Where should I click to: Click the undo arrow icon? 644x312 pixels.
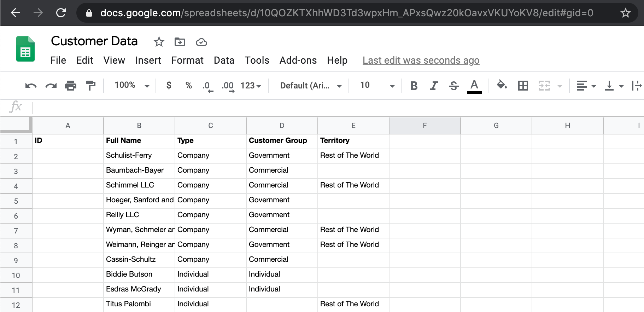coord(31,86)
